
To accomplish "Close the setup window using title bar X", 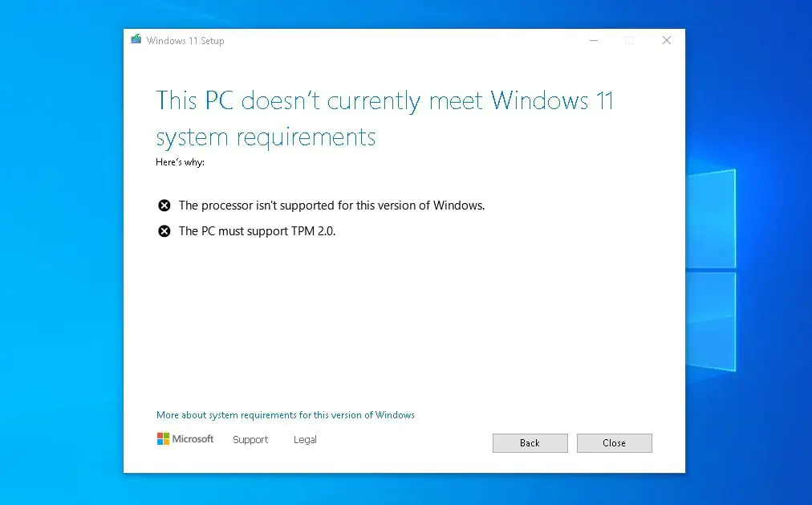I will (x=667, y=40).
